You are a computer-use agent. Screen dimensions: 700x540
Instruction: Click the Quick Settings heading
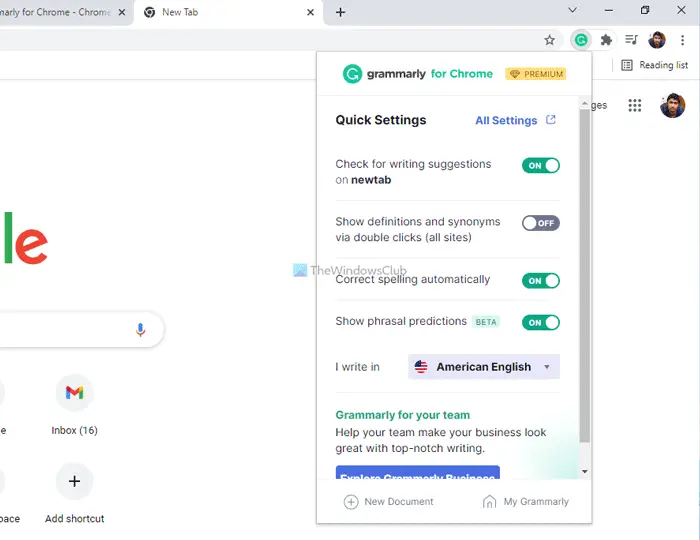381,120
